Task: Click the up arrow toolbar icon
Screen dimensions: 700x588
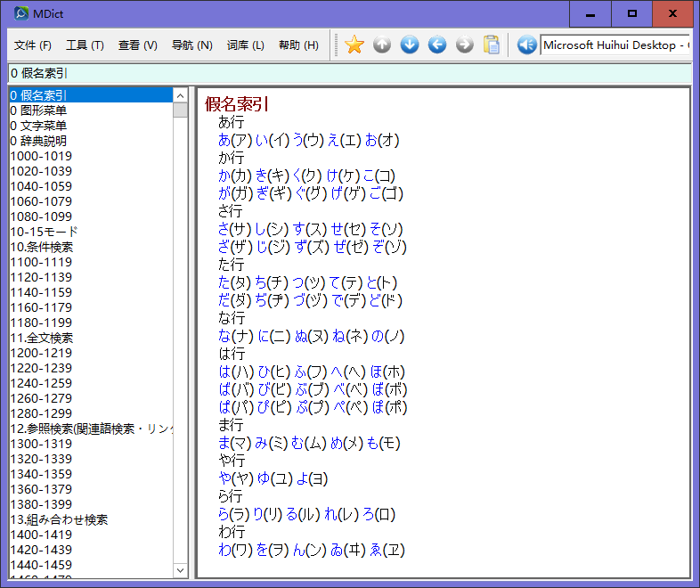Action: [382, 45]
